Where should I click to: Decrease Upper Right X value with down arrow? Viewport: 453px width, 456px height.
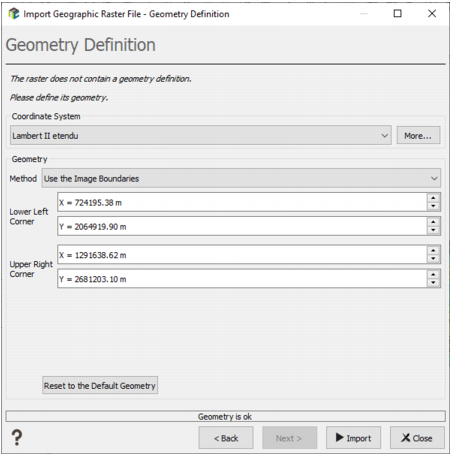click(x=433, y=259)
